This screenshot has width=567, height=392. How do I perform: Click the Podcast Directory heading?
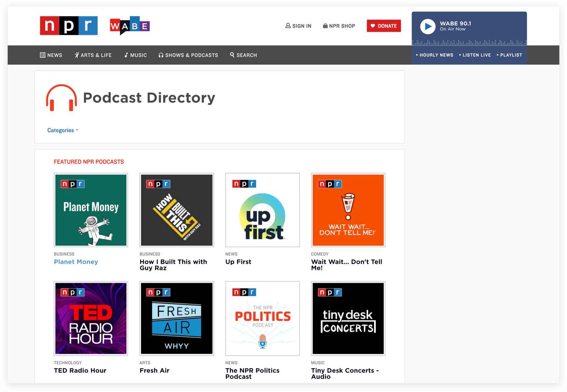point(149,98)
